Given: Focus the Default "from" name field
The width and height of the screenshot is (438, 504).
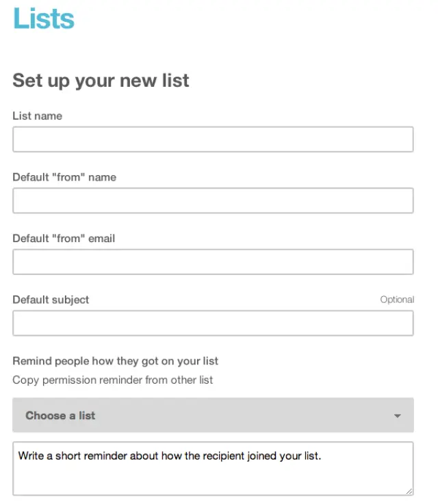Looking at the screenshot, I should pos(213,201).
